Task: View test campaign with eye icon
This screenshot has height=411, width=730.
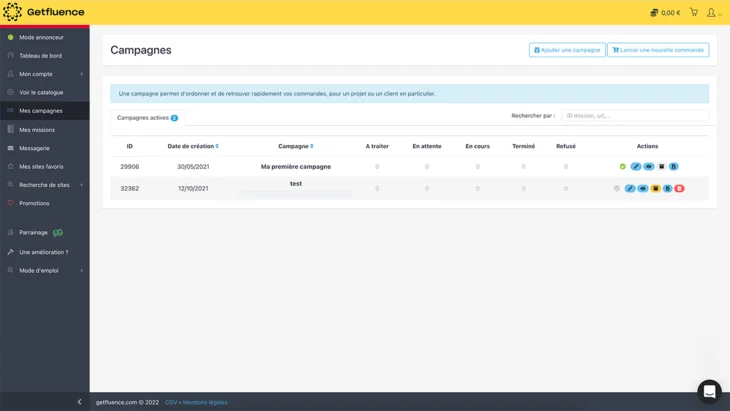Action: coord(642,189)
